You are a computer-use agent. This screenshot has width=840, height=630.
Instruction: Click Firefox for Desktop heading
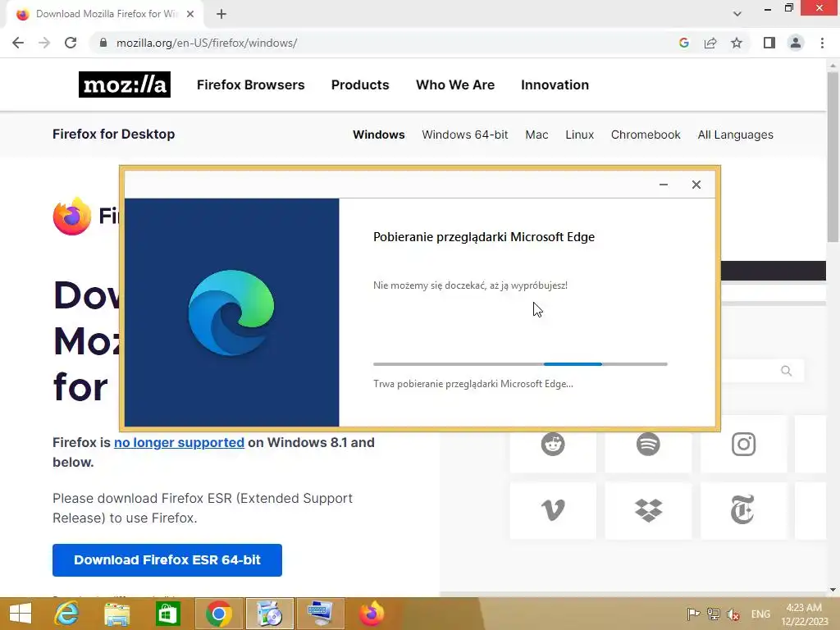(113, 134)
